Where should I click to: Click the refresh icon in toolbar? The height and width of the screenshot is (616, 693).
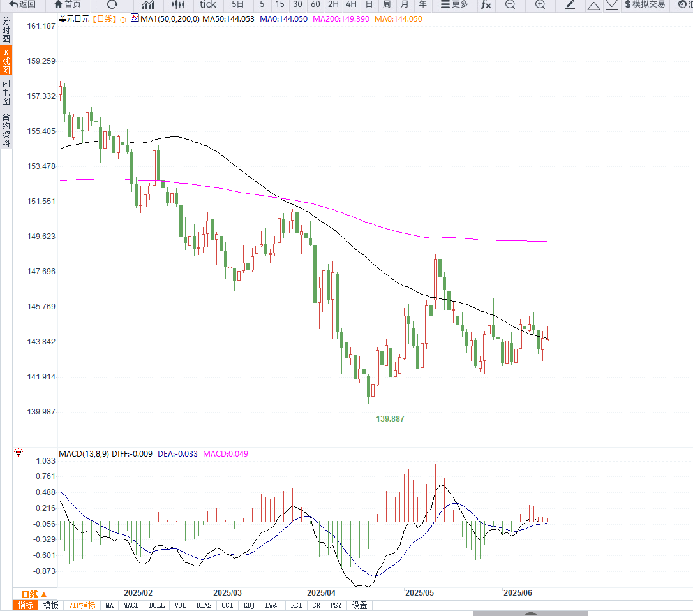(112, 5)
